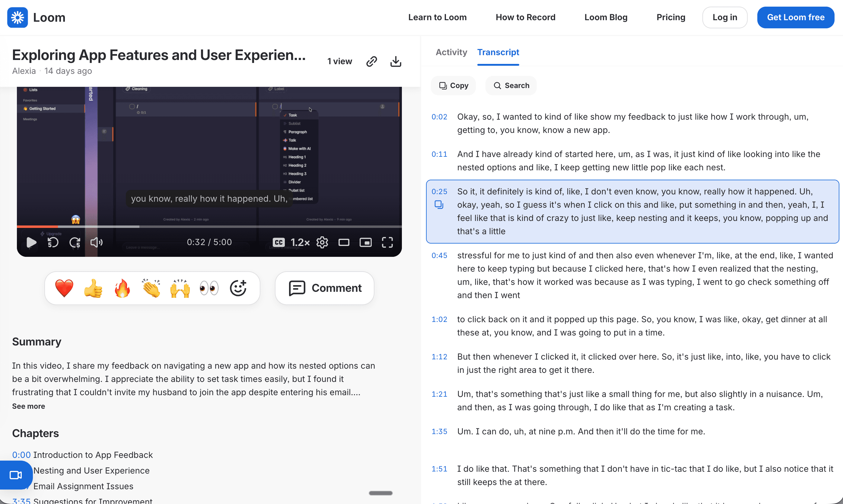React with the fire emoji
Screen dimensions: 843x504
point(122,288)
